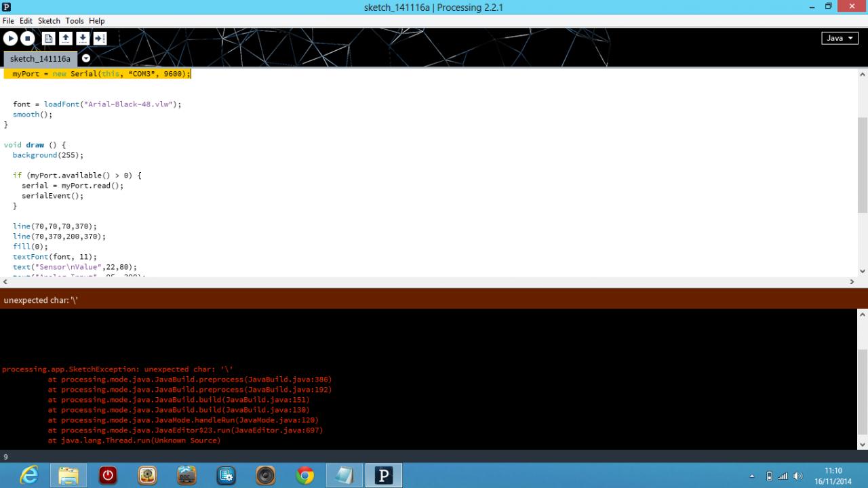Click the Processing icon in the title bar
Screen dimensions: 868x488
click(7, 7)
